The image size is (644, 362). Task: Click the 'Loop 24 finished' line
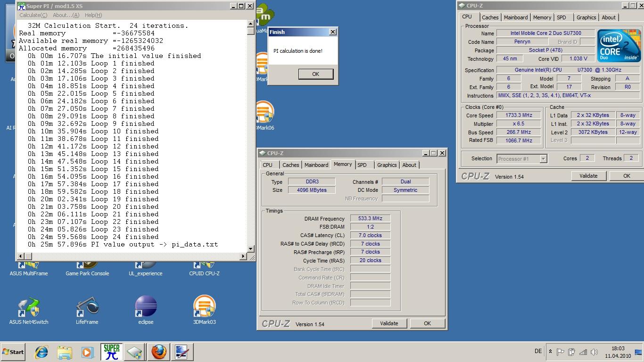pos(93,237)
